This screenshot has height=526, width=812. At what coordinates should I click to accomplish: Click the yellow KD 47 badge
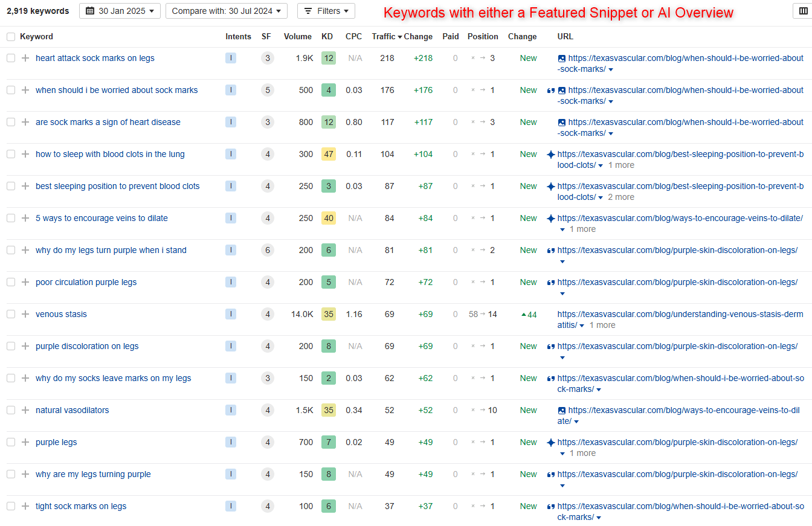328,155
